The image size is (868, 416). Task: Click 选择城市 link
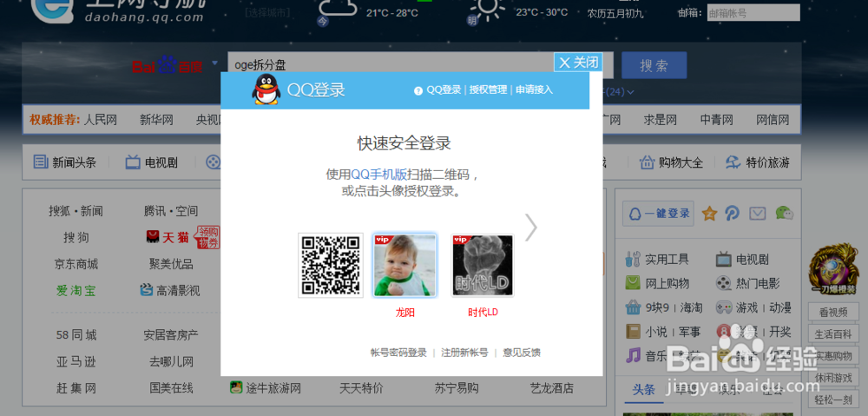pos(268,12)
